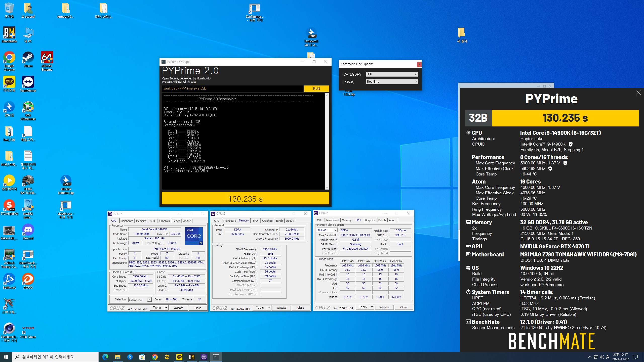Open TestMem5 v0.12 zip file
This screenshot has width=644, height=362.
pos(311,37)
